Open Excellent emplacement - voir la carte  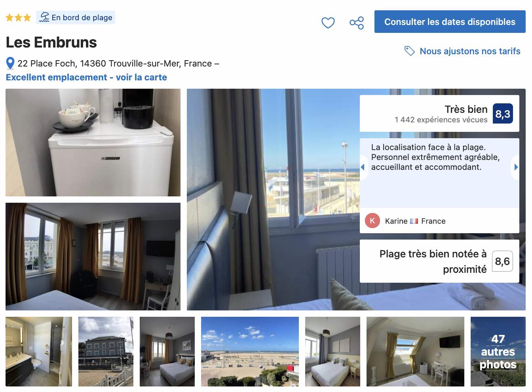(86, 77)
